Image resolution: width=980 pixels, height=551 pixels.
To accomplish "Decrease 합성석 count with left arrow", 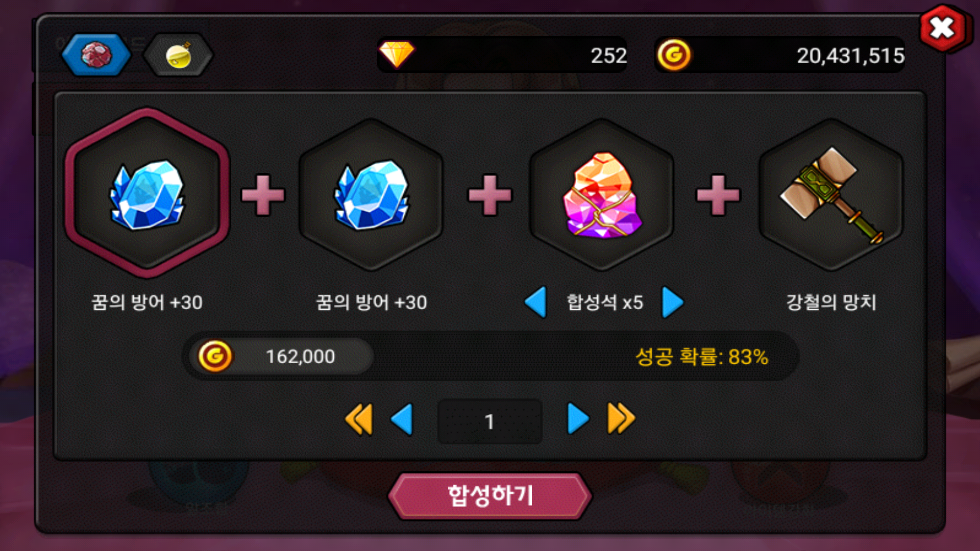I will [x=535, y=302].
